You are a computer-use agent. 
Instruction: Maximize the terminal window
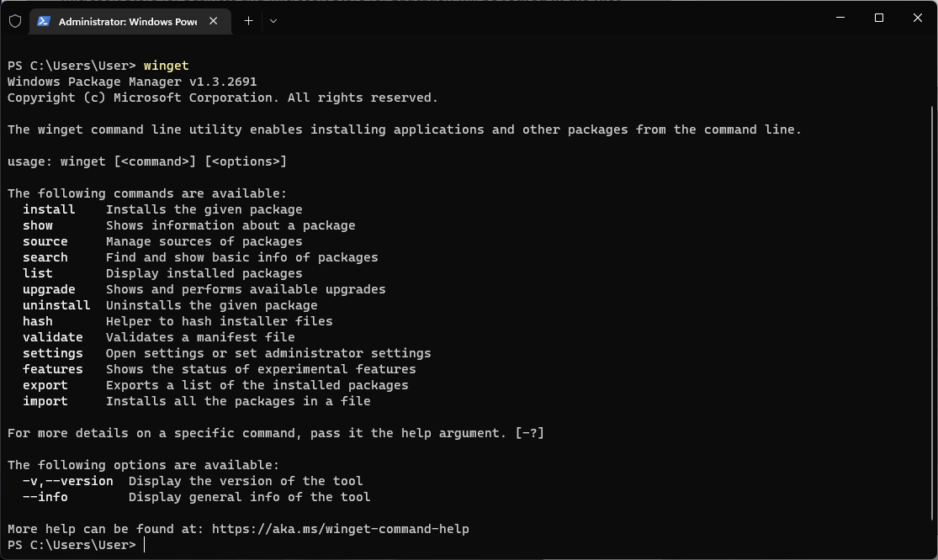[879, 18]
